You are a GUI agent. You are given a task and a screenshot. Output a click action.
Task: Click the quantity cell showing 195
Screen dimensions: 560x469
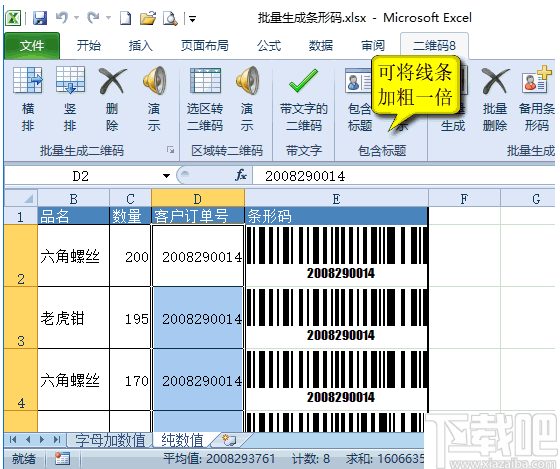pos(130,318)
